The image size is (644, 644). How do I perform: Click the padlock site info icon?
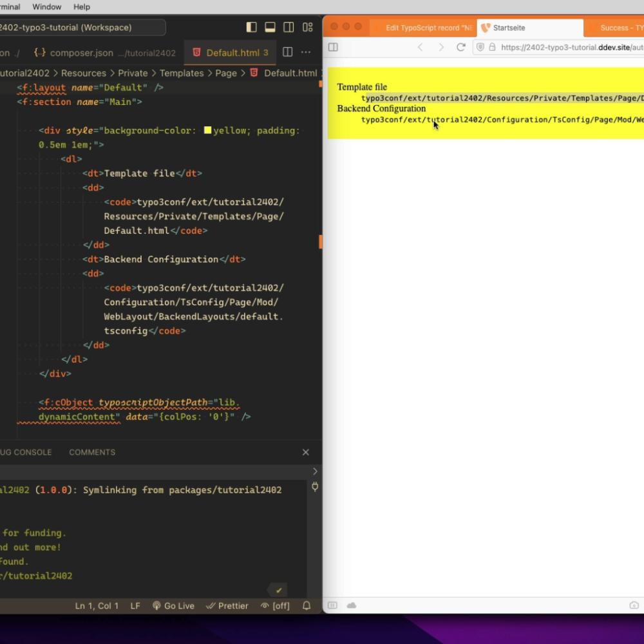492,47
